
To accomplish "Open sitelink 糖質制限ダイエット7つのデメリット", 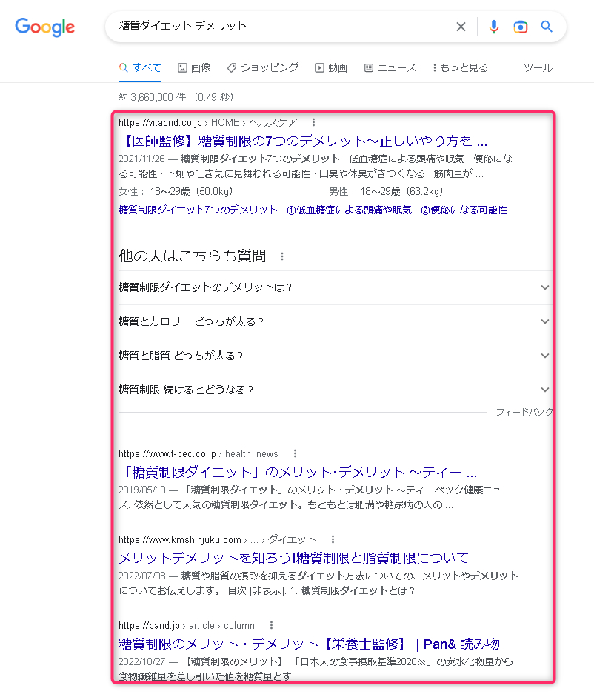I will coord(198,210).
